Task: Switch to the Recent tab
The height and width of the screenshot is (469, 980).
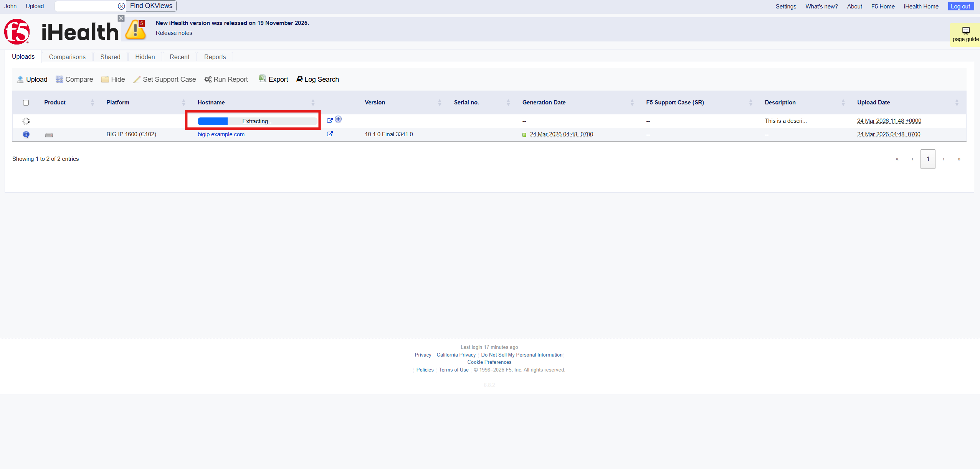Action: (180, 57)
